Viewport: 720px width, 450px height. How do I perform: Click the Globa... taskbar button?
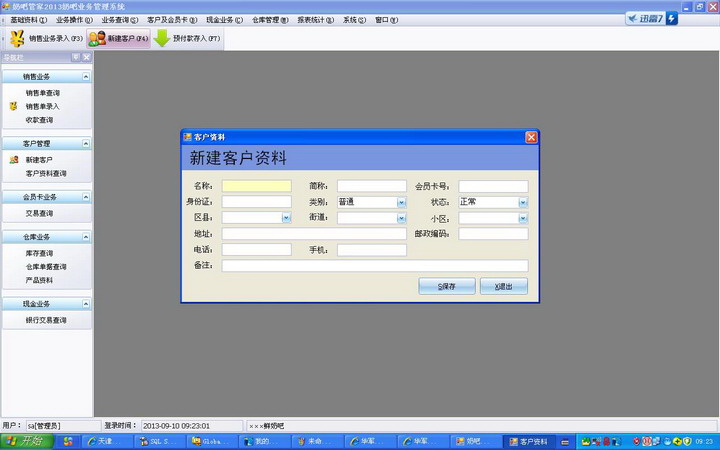212,442
